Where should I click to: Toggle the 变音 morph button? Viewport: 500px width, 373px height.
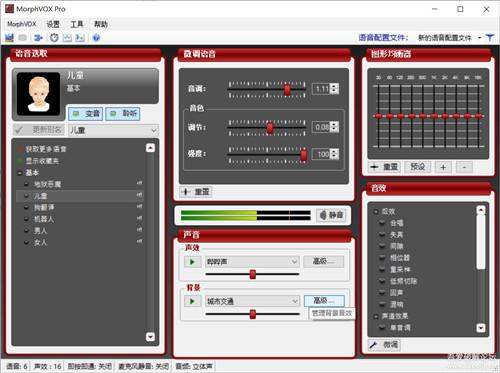click(86, 114)
